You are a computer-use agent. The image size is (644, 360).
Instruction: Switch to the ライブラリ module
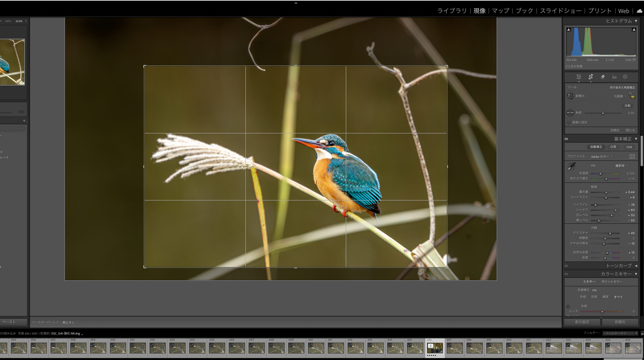tap(452, 11)
